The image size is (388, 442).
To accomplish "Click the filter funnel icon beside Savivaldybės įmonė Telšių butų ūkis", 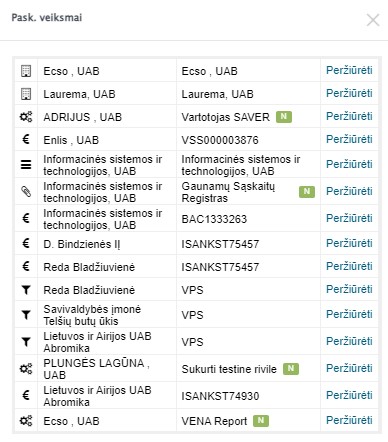I will (x=26, y=315).
